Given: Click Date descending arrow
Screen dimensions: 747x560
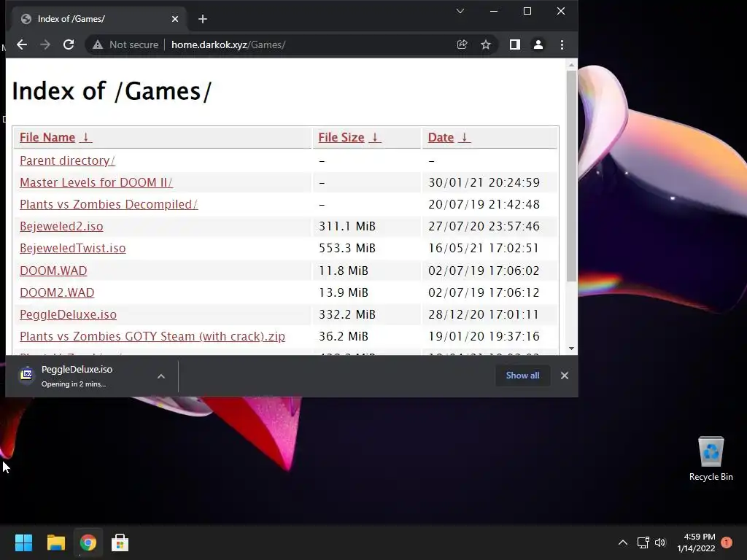Looking at the screenshot, I should click(465, 138).
